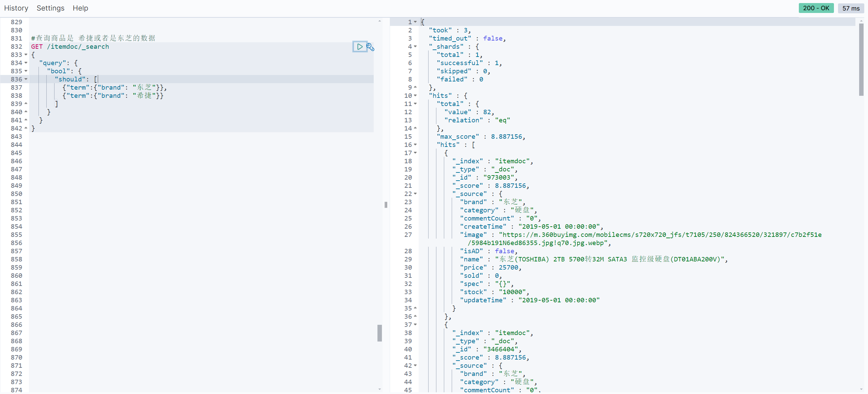
Task: Click the 200 - OK status badge
Action: (816, 8)
